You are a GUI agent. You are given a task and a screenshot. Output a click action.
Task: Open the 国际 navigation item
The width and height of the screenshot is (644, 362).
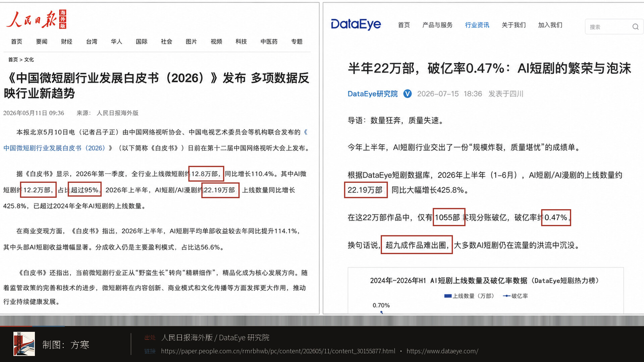click(x=142, y=42)
